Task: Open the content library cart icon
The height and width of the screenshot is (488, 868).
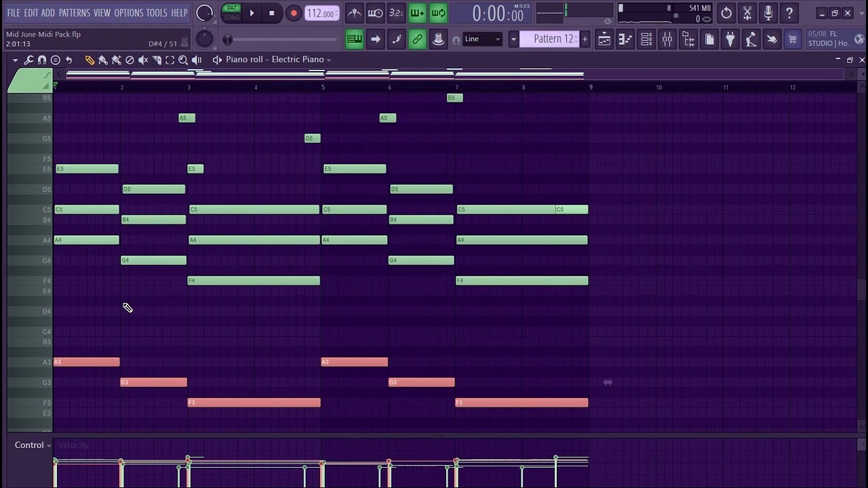Action: tap(792, 39)
